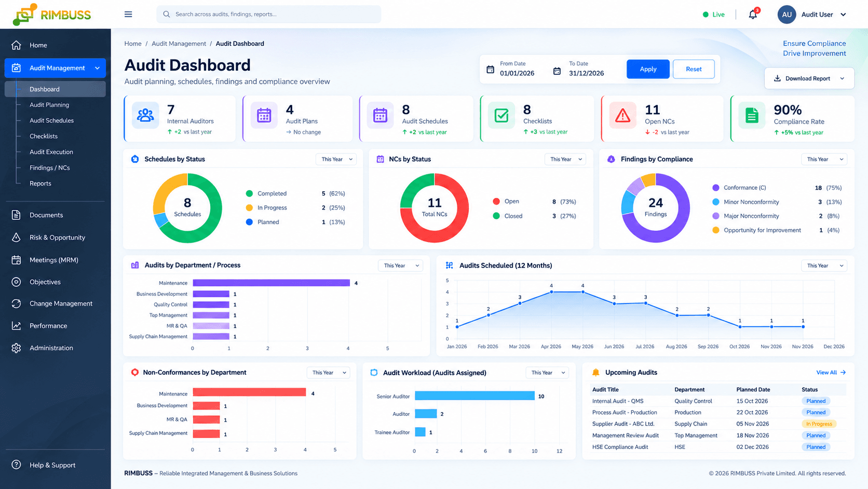868x489 pixels.
Task: Expand the Download Report dropdown
Action: [809, 78]
